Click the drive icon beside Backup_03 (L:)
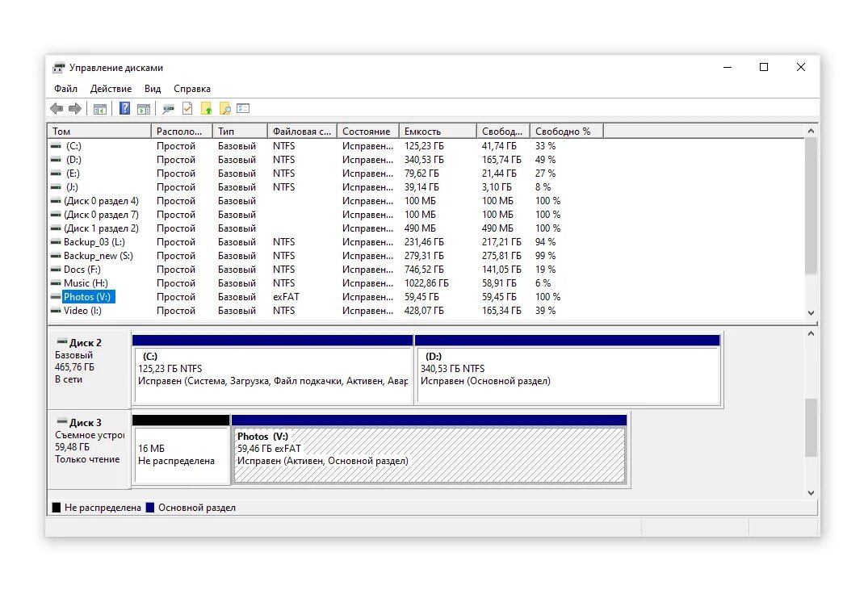Viewport: 868px width, 594px height. [56, 242]
